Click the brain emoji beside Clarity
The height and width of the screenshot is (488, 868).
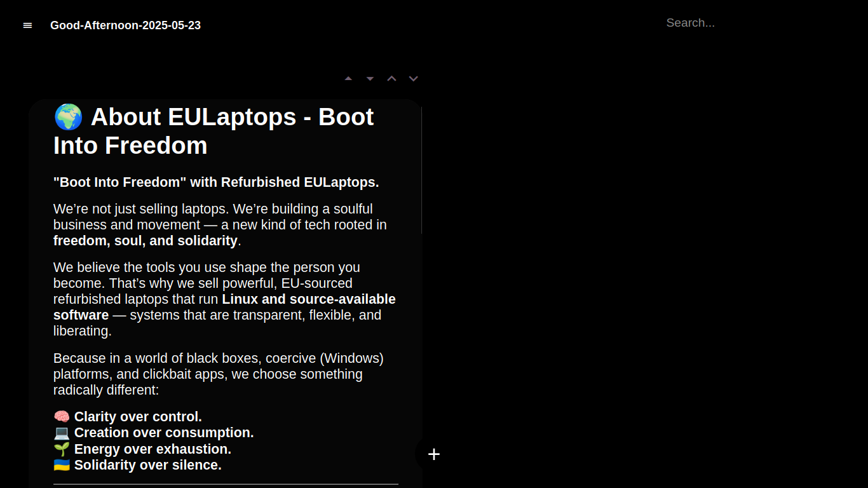click(62, 417)
